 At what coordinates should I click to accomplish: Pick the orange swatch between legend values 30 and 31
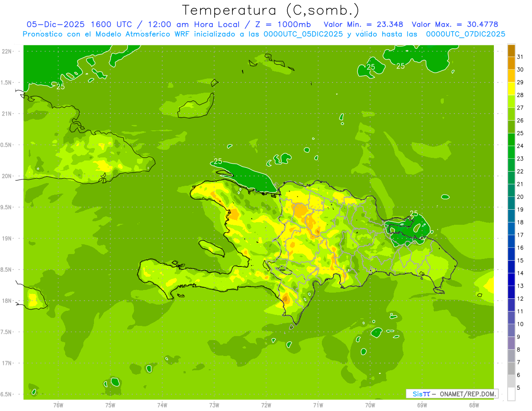511,63
